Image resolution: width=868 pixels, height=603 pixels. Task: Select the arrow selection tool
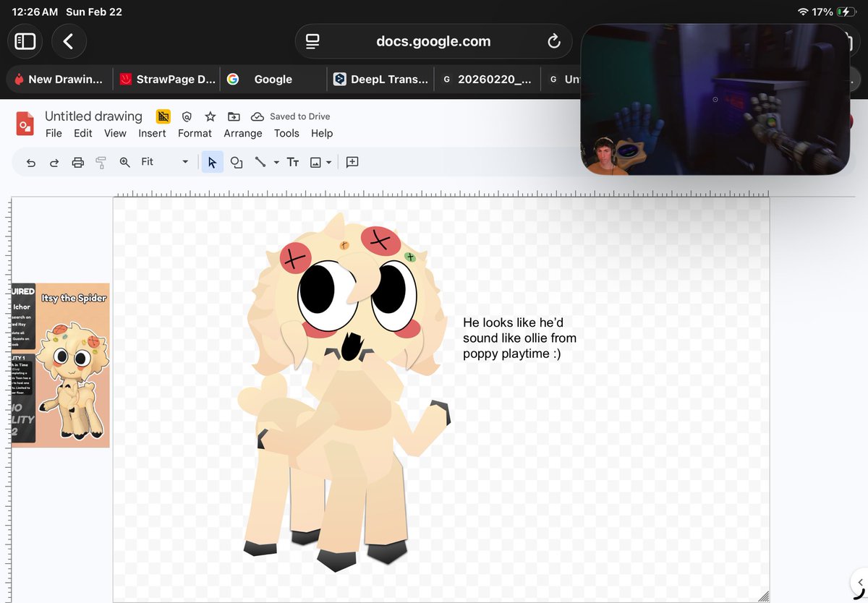click(x=212, y=162)
